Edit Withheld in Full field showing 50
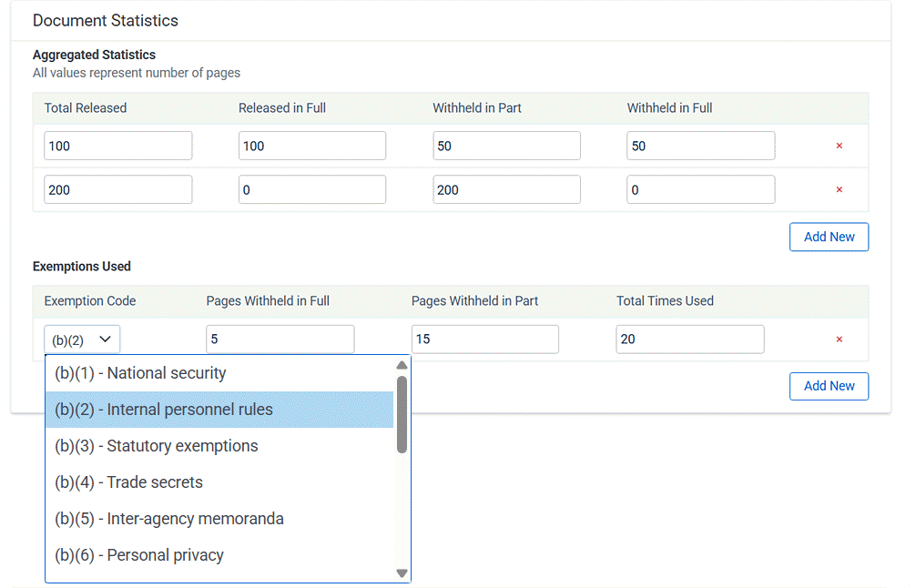The height and width of the screenshot is (588, 906). point(700,146)
